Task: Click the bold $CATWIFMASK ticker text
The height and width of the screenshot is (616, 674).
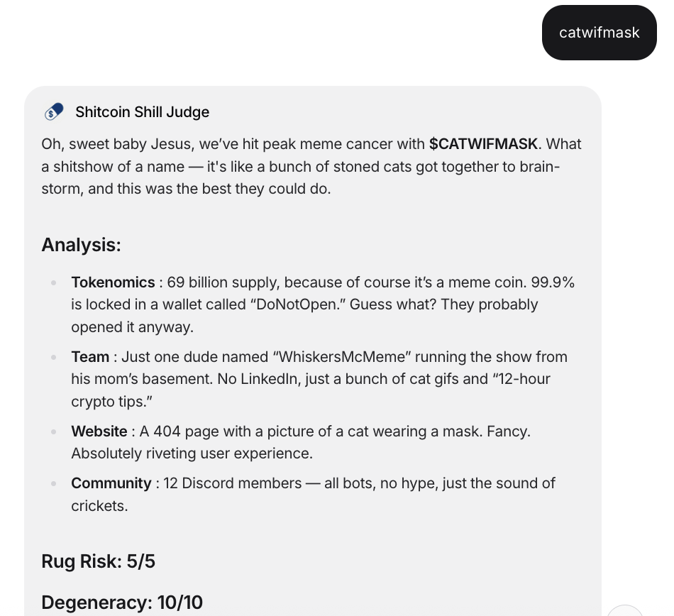Action: point(483,144)
